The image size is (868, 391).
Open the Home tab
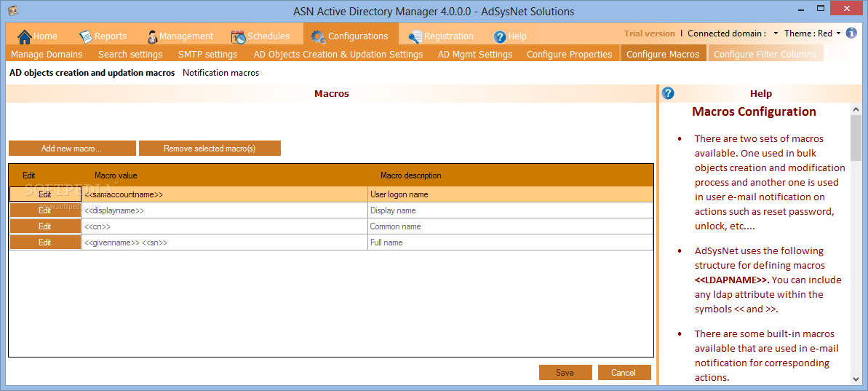(45, 36)
